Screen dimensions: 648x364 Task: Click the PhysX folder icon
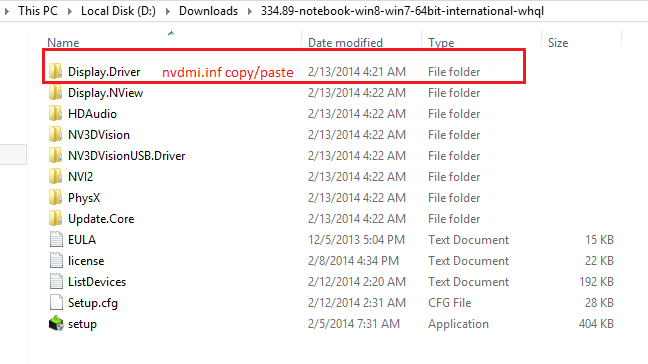click(55, 197)
